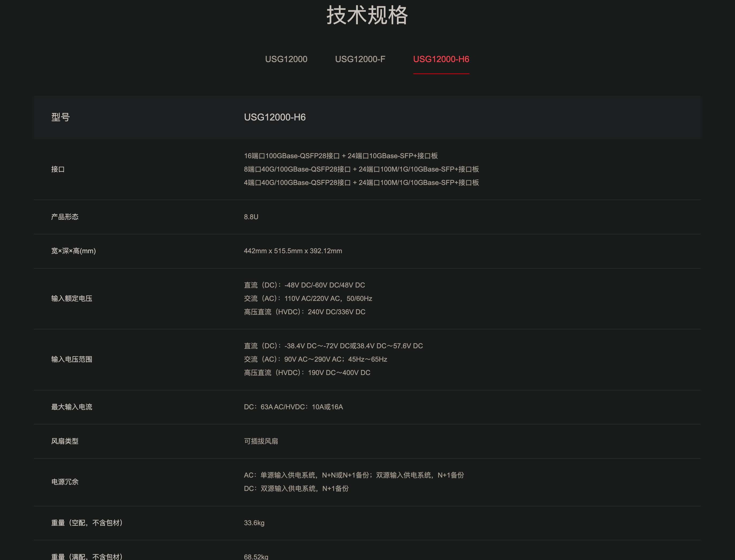Click the 8.8U product form value
Viewport: 735px width, 560px height.
coord(251,217)
